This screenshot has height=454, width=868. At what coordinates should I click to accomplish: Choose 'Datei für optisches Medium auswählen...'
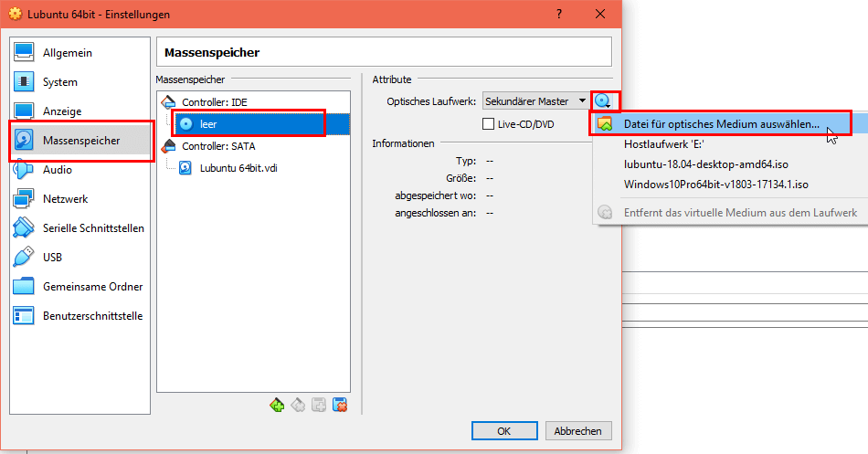click(x=730, y=124)
